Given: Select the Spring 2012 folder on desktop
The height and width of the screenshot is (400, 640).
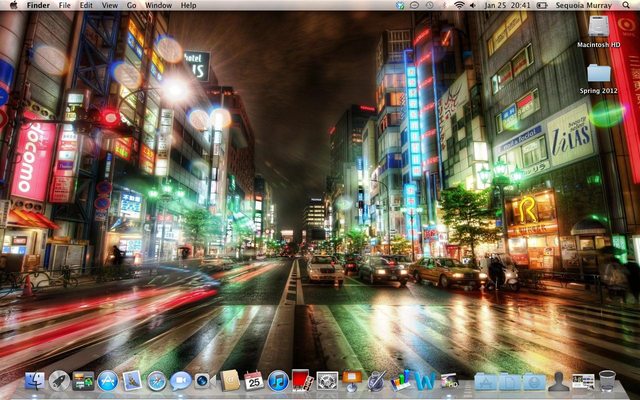Looking at the screenshot, I should (598, 73).
